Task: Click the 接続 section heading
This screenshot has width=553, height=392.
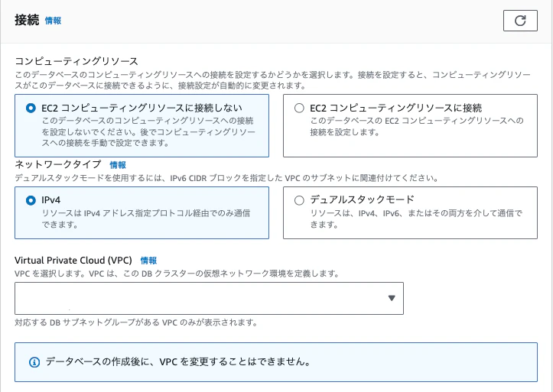Action: [x=27, y=21]
